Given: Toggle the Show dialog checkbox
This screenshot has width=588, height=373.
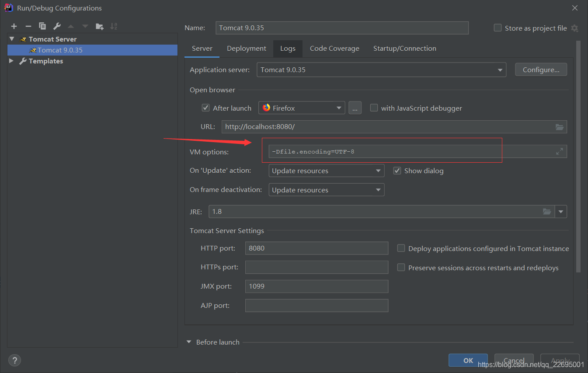Looking at the screenshot, I should click(x=397, y=171).
